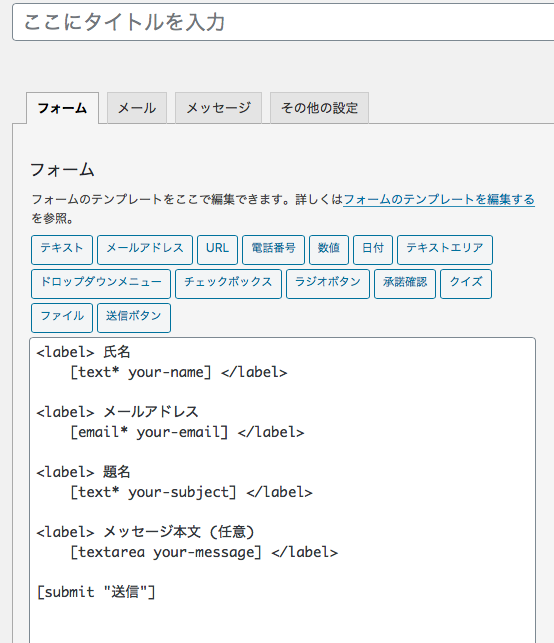The height and width of the screenshot is (643, 554).
Task: Add a ドロップダウンメニュー tag
Action: click(x=101, y=284)
